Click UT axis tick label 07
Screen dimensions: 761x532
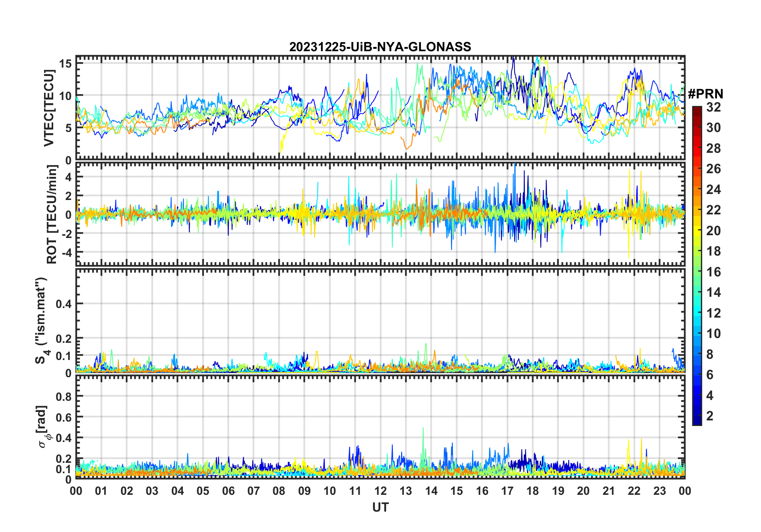pos(254,491)
